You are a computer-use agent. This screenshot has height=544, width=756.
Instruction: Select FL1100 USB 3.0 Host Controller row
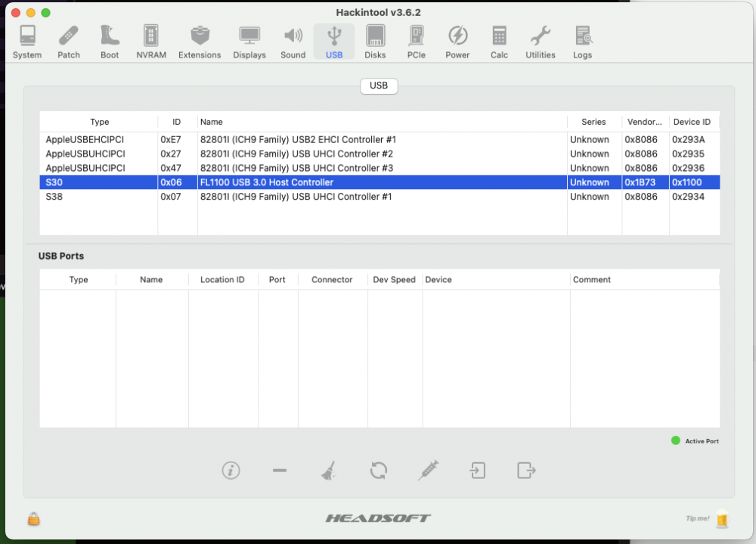[x=380, y=182]
